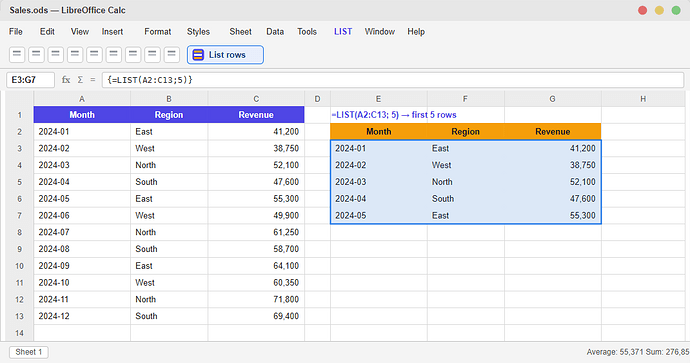Click the Average and Sum status bar readout
The width and height of the screenshot is (690, 363).
[638, 352]
